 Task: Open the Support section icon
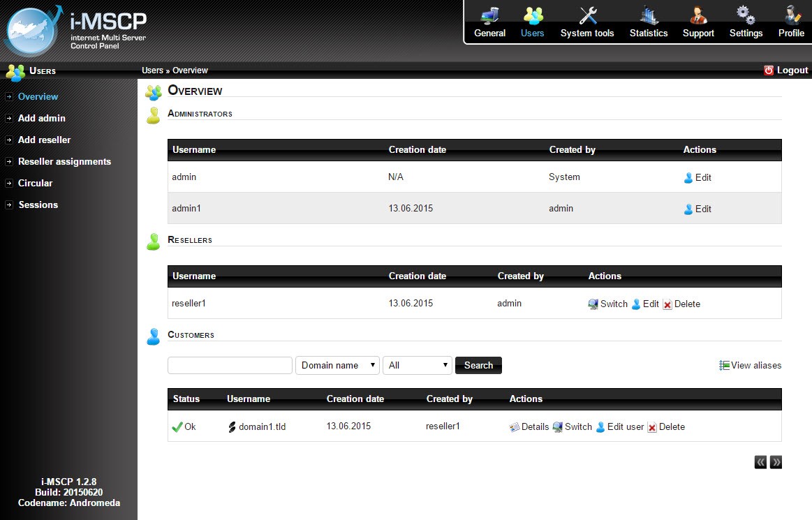pyautogui.click(x=698, y=16)
